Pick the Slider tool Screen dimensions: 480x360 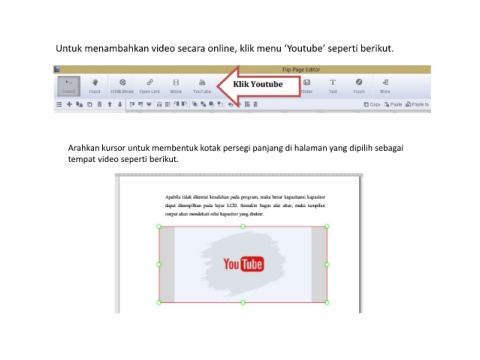pyautogui.click(x=307, y=86)
